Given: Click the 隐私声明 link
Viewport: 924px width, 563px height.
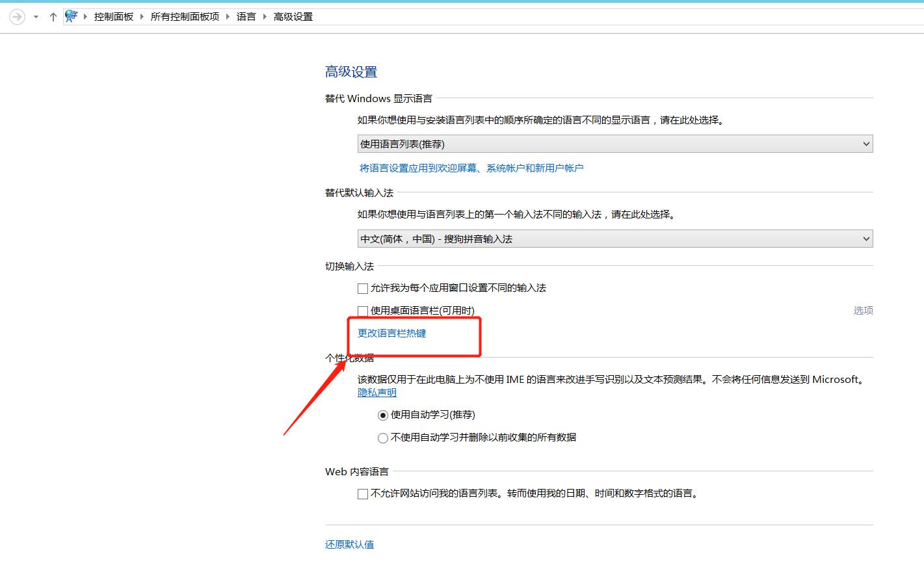Looking at the screenshot, I should tap(376, 392).
